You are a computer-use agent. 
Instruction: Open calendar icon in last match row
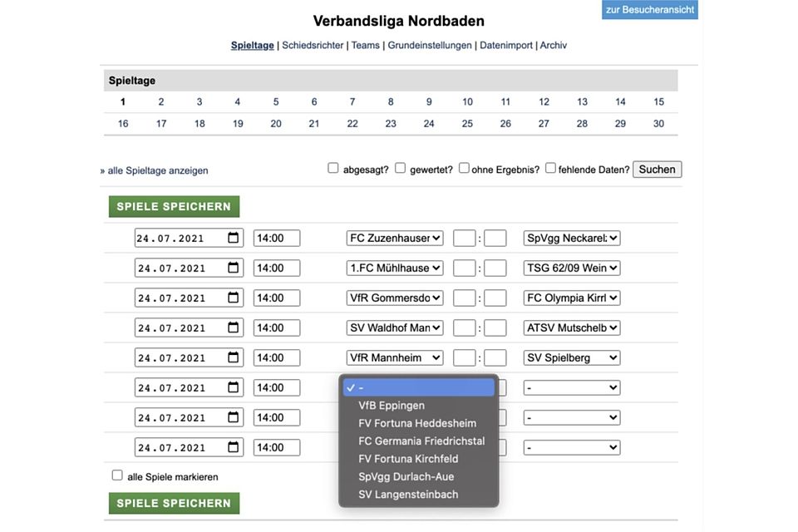(234, 448)
